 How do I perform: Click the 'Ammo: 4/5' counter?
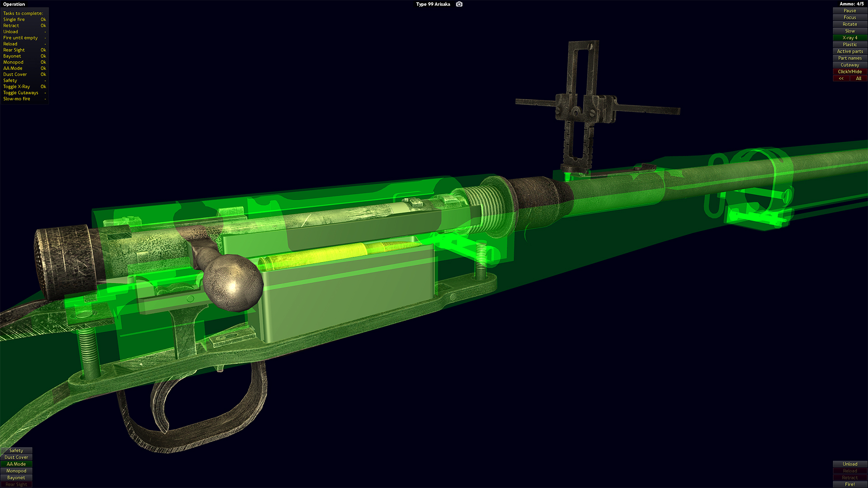(851, 4)
